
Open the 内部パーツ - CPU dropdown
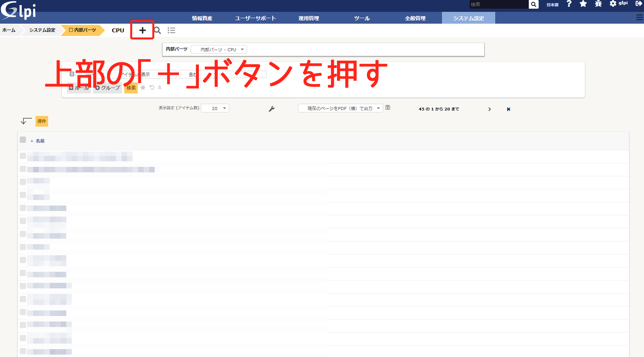(x=219, y=49)
